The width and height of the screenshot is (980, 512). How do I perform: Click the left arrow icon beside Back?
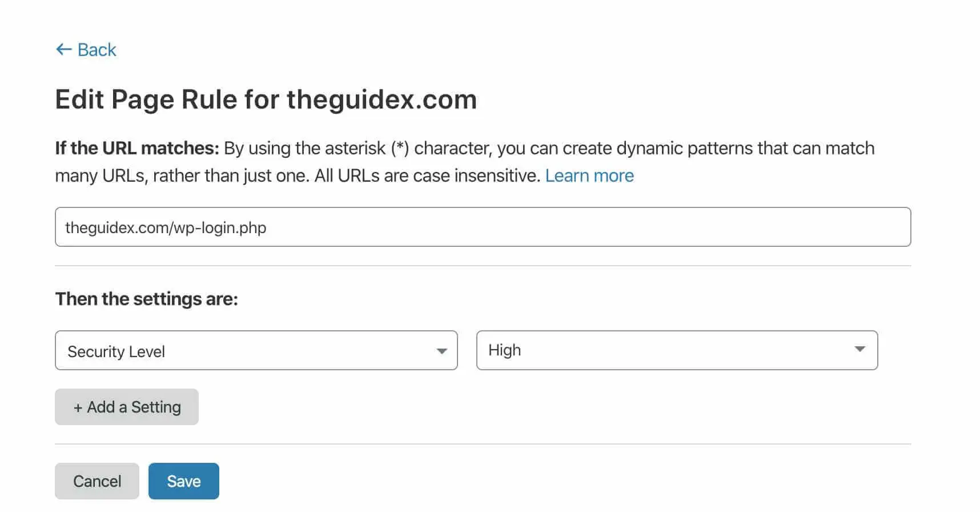tap(63, 50)
